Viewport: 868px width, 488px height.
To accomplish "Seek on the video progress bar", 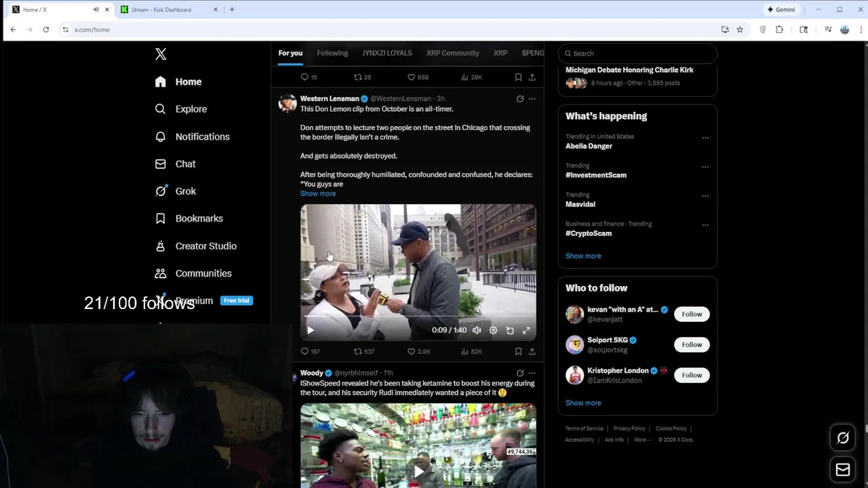I will click(418, 317).
